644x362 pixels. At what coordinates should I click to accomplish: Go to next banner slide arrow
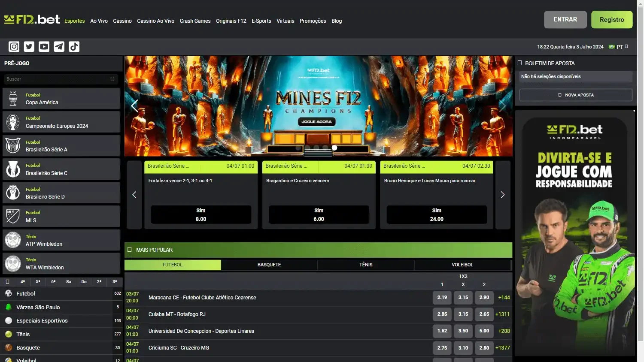503,106
